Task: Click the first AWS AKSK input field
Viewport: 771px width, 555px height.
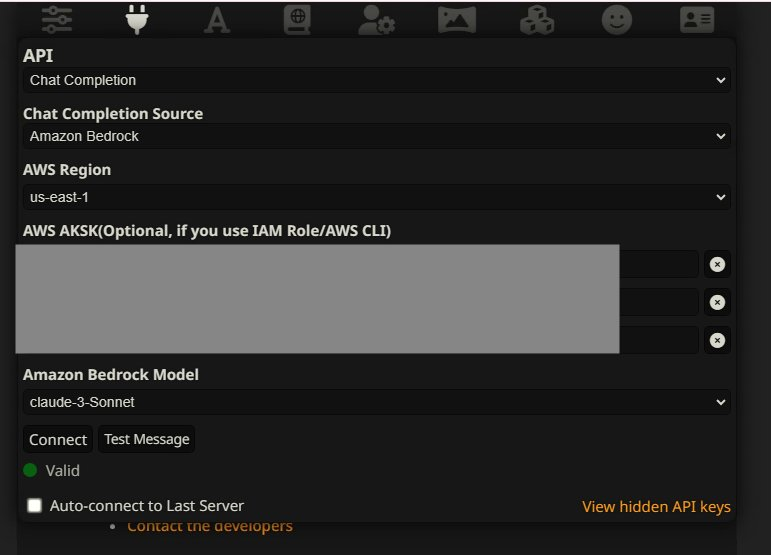Action: pos(360,264)
